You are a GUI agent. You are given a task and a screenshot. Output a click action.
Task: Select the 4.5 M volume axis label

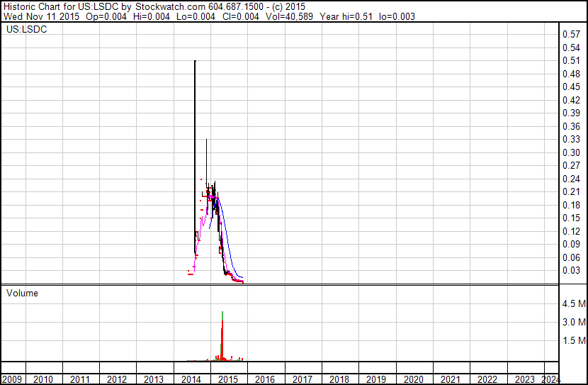(573, 303)
